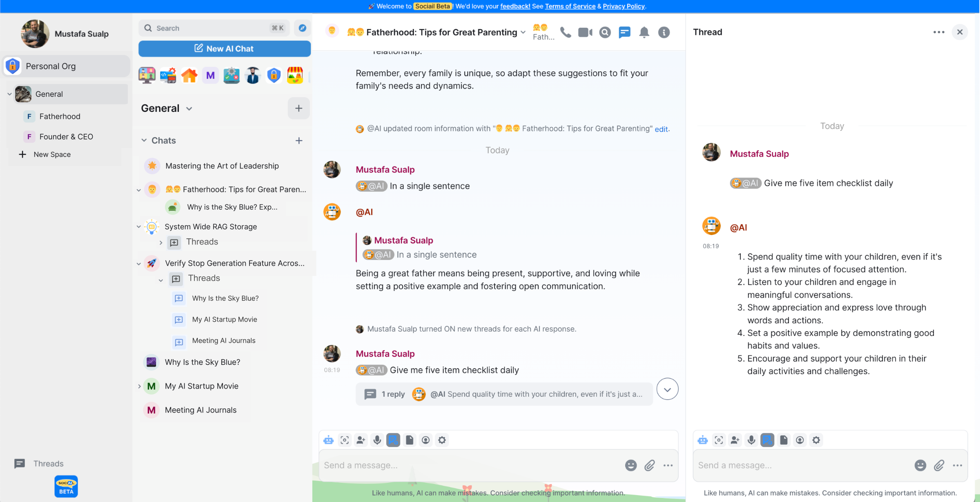Open the feedback! link in banner

[x=515, y=6]
